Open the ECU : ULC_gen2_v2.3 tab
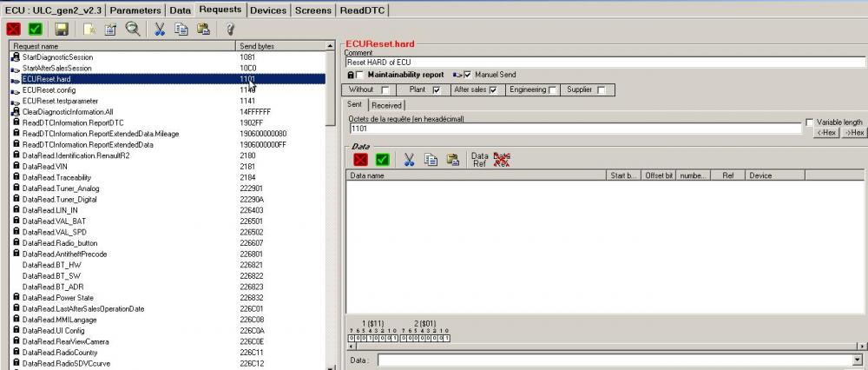This screenshot has width=868, height=370. (53, 10)
